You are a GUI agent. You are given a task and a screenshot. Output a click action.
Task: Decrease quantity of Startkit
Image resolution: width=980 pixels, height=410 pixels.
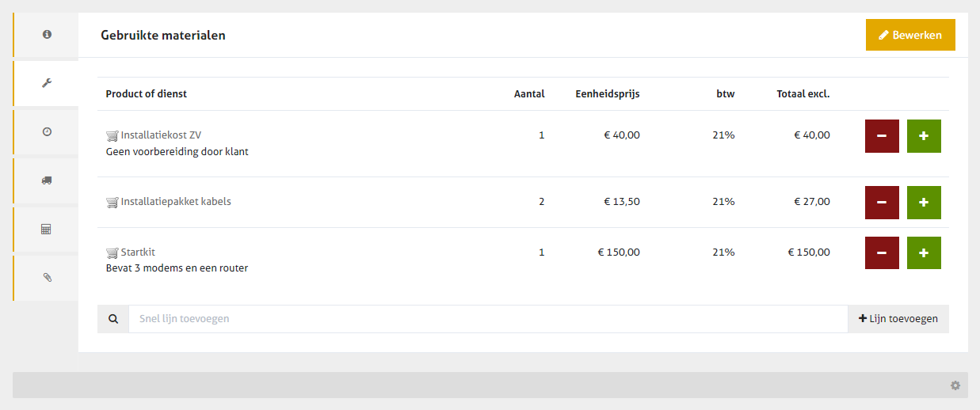882,253
